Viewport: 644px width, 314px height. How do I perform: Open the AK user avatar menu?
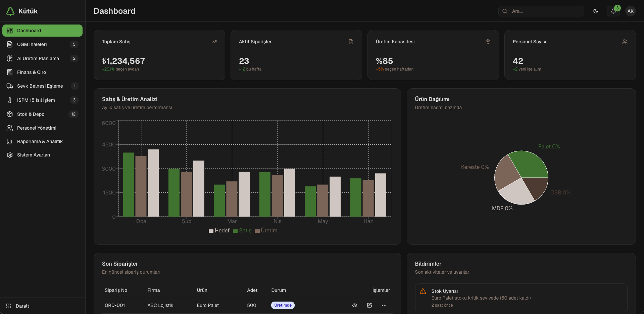(x=630, y=11)
